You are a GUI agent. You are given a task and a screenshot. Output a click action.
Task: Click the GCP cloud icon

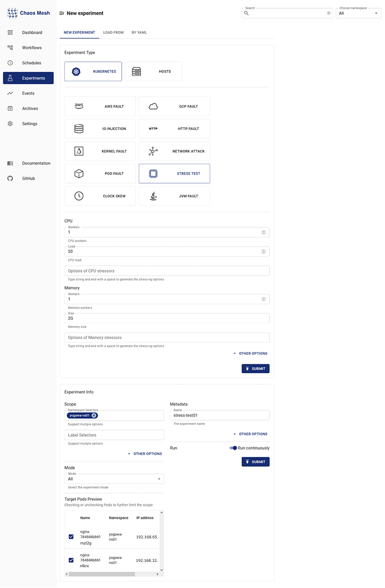(x=153, y=106)
